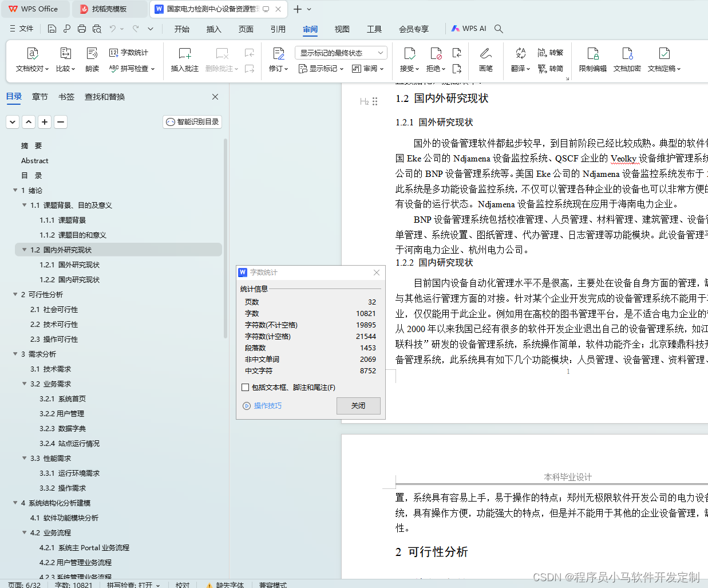Viewport: 708px width, 588px height.
Task: Click the Save document icon
Action: coord(52,29)
